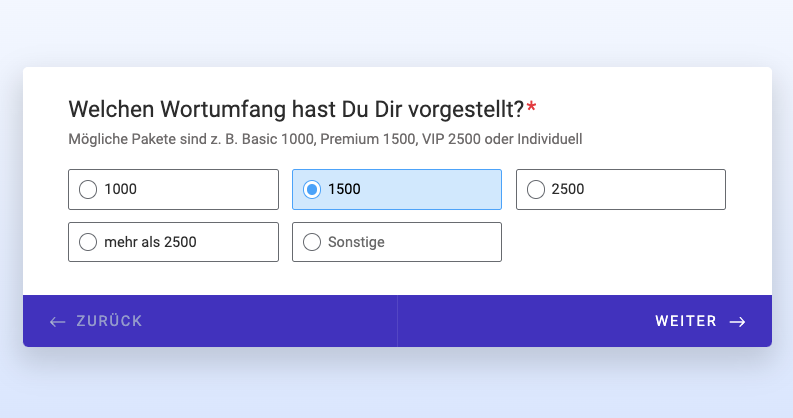Image resolution: width=793 pixels, height=418 pixels.
Task: Click the '2500' option label text
Action: [568, 189]
